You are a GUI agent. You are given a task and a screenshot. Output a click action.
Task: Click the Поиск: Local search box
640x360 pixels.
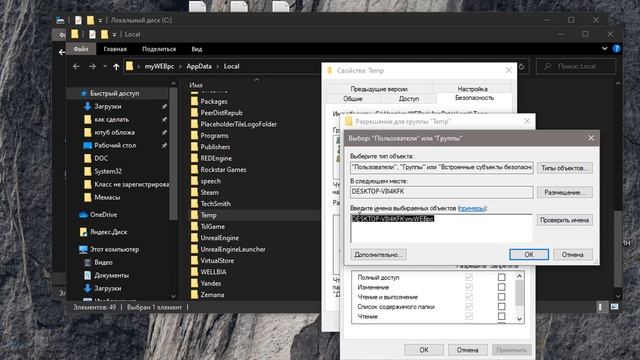576,66
